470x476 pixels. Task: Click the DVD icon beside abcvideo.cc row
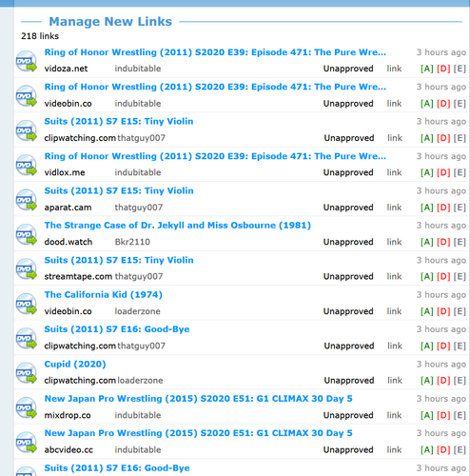click(x=27, y=442)
